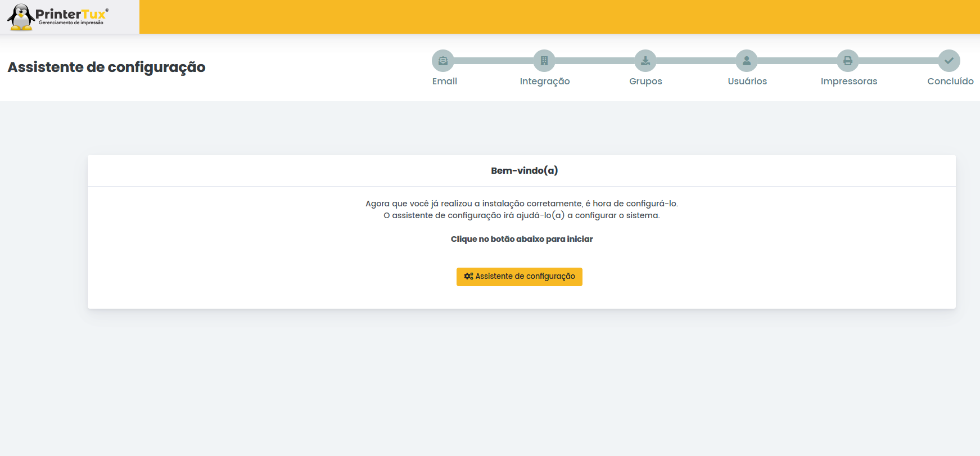Go to the Email step label

click(x=444, y=82)
